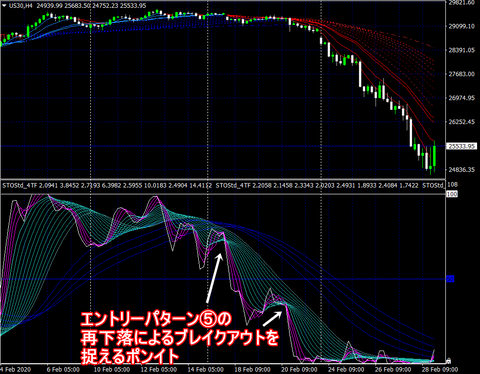Click the 26 Feb 09:00 time label
This screenshot has width=480, height=374.
(393, 370)
